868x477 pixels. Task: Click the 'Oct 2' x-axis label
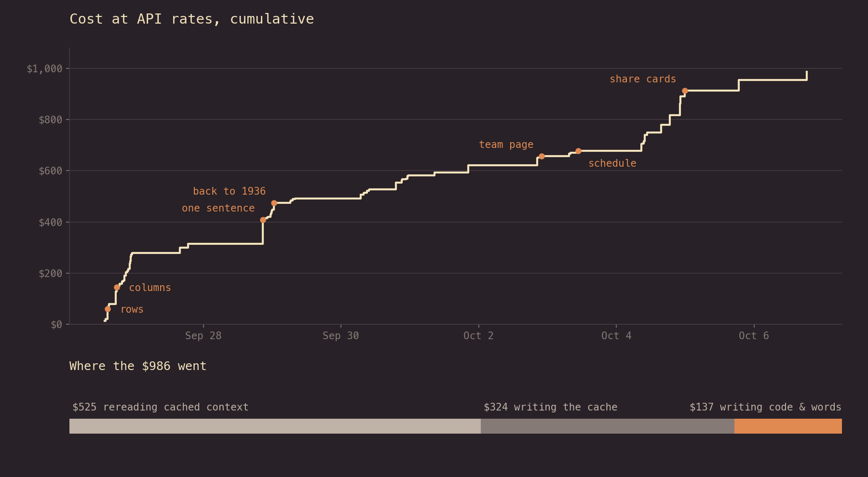click(478, 336)
